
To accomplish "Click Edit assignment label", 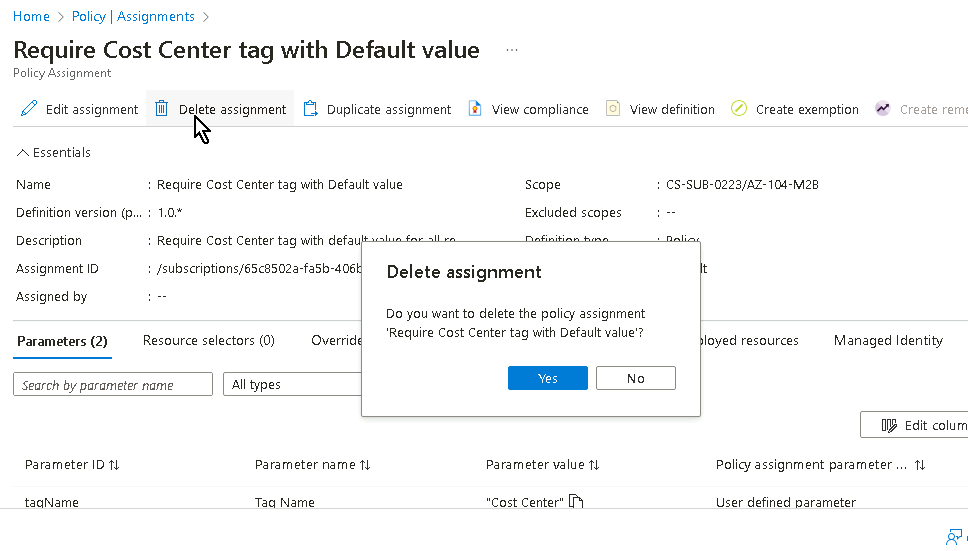I will coord(92,109).
